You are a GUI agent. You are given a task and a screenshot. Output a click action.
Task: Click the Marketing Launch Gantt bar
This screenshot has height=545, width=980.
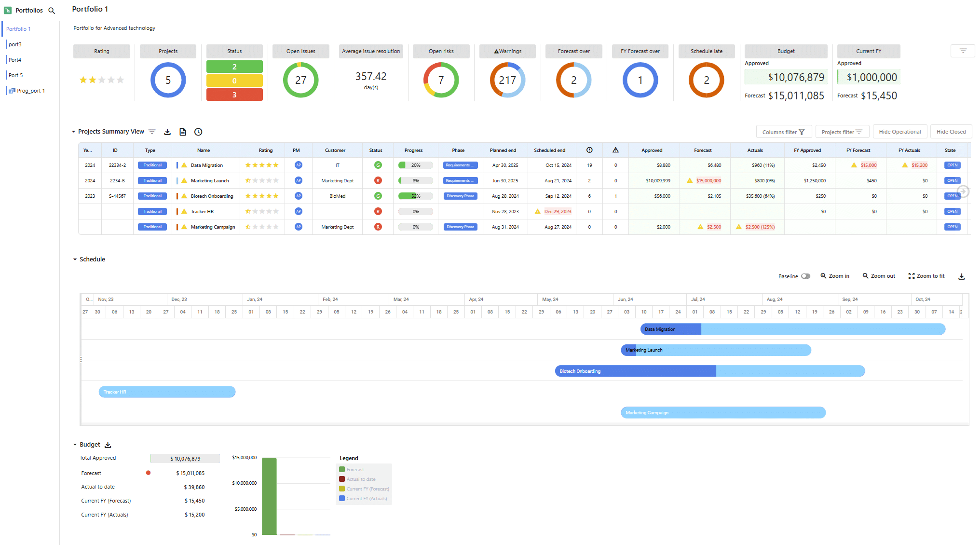(x=716, y=350)
